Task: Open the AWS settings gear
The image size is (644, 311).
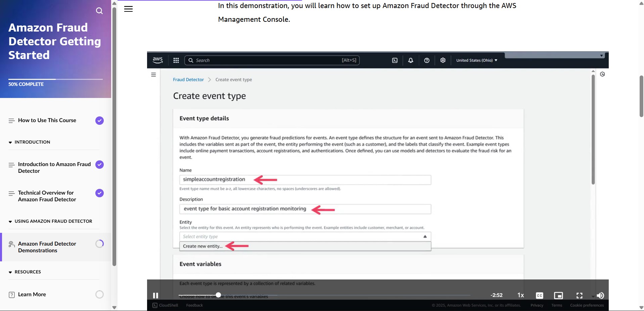Action: 443,60
